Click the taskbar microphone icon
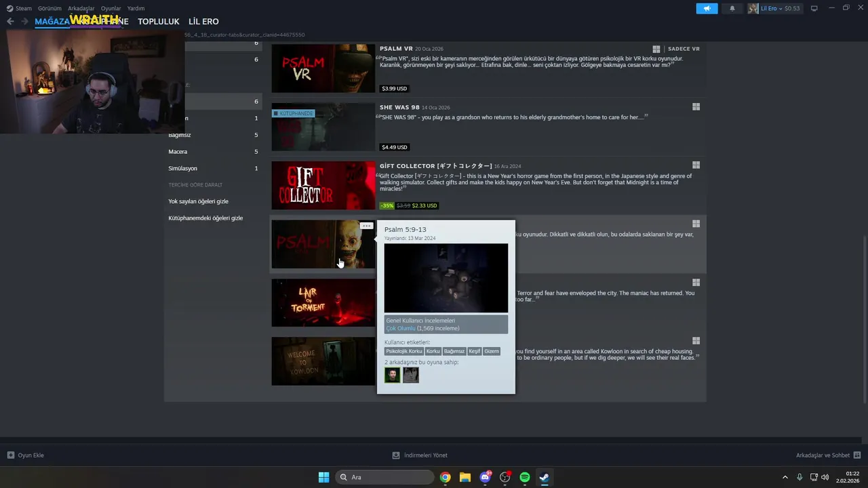 click(x=800, y=477)
